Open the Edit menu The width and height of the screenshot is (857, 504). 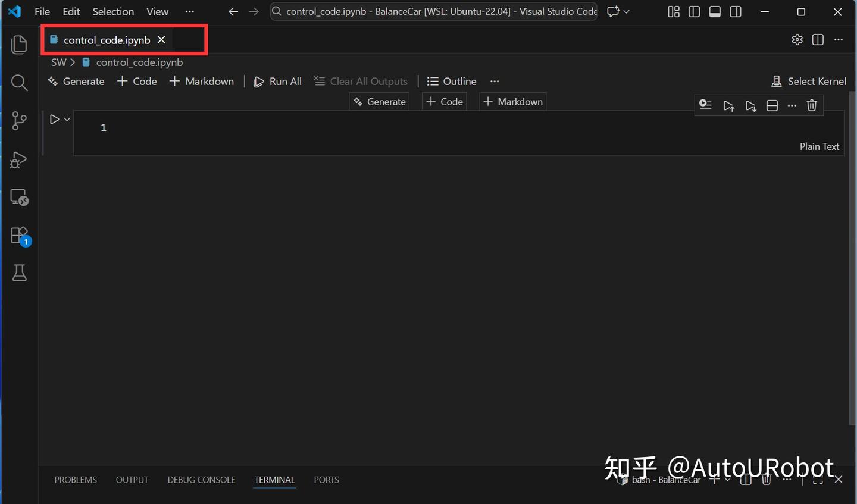tap(71, 11)
